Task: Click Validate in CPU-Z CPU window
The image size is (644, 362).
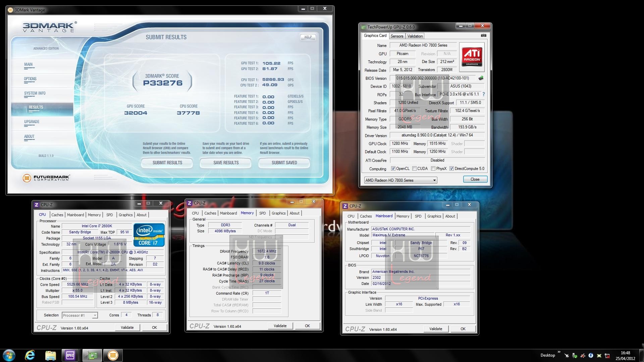Action: point(127,327)
